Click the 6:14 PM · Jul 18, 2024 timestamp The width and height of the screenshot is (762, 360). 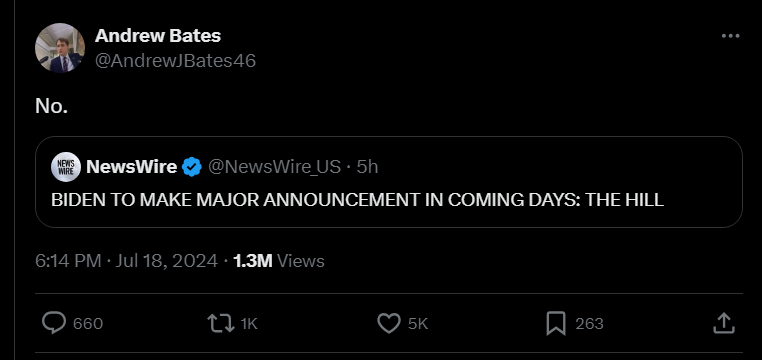pos(126,261)
